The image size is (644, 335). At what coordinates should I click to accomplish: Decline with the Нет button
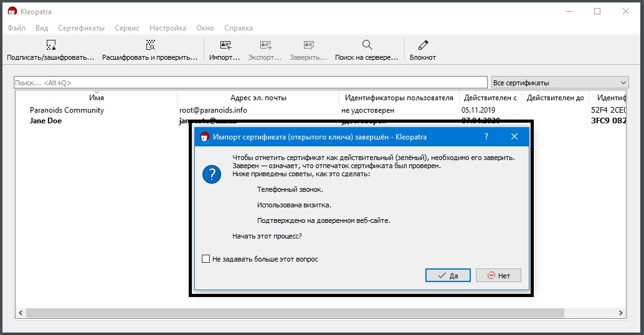click(499, 275)
